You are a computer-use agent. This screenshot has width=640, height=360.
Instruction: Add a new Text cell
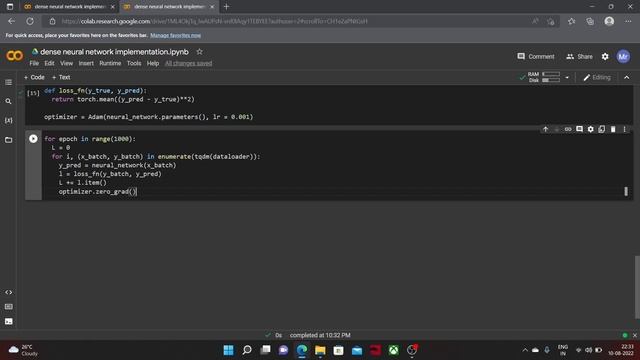tap(61, 77)
